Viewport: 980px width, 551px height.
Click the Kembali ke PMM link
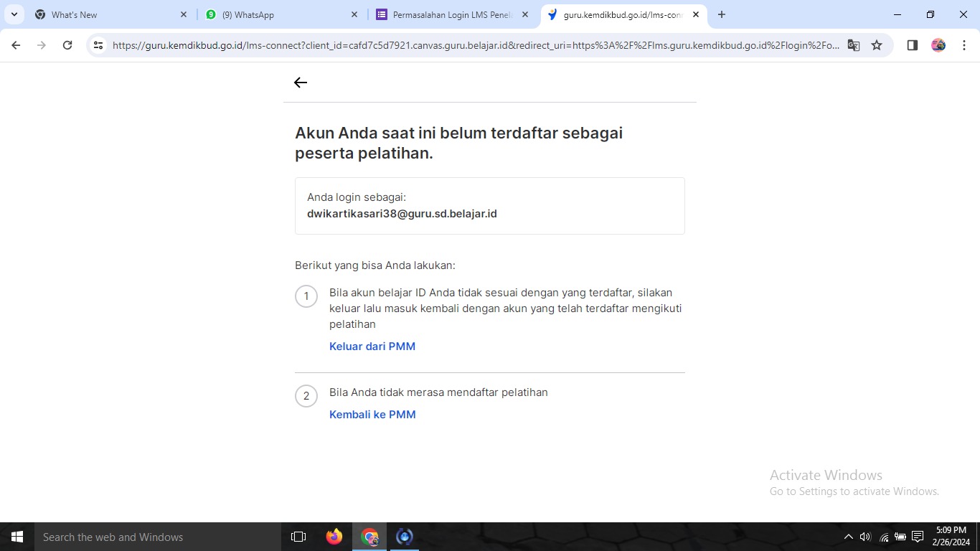[372, 415]
